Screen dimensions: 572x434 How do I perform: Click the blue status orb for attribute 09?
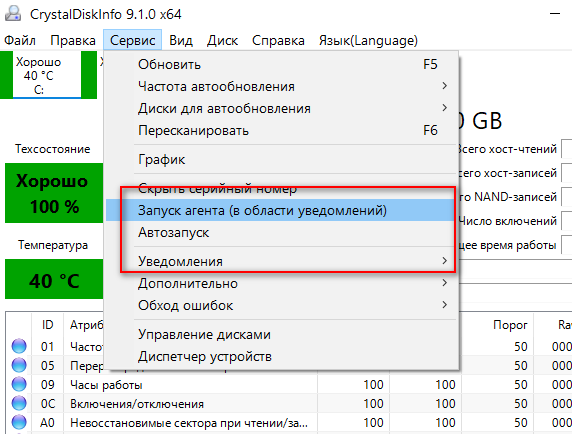click(19, 384)
